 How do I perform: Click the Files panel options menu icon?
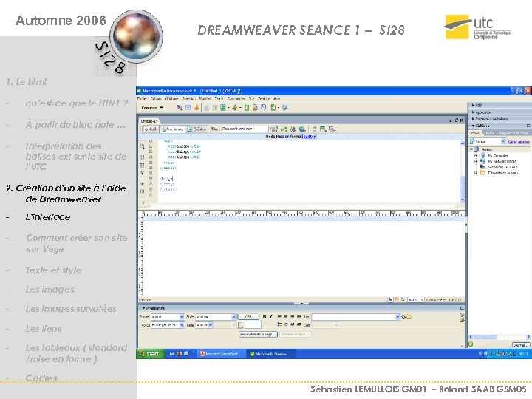click(528, 126)
